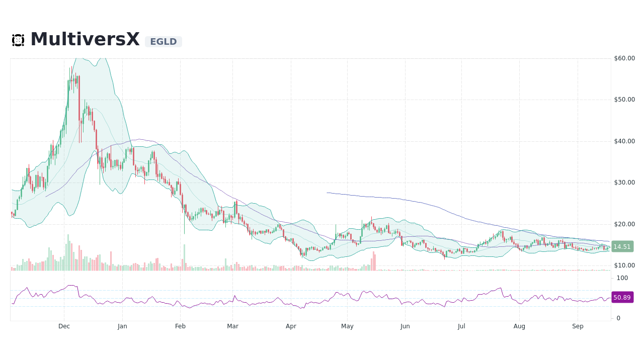This screenshot has width=644, height=362.
Task: Click the 100 label on the RSI axis
Action: (x=621, y=278)
